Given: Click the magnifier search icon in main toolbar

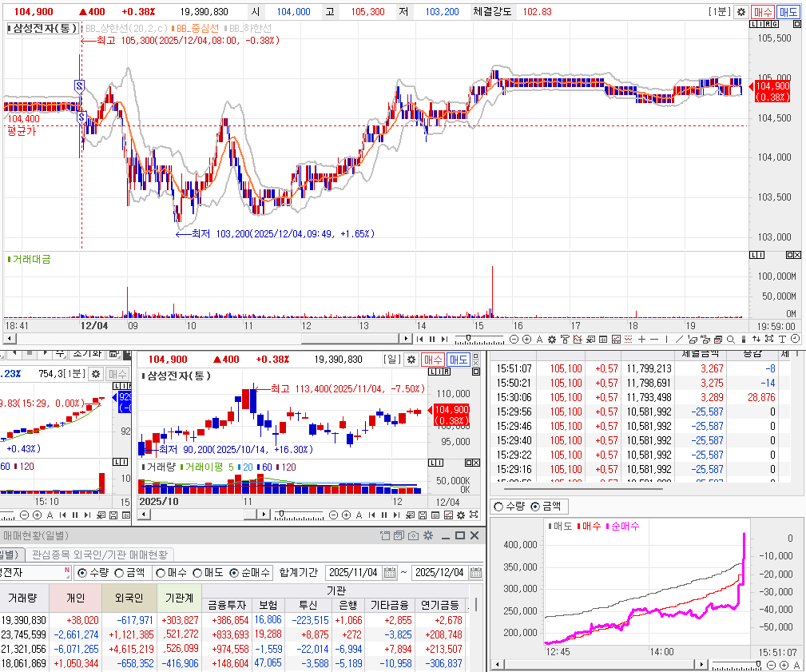Looking at the screenshot, I should pos(730,339).
